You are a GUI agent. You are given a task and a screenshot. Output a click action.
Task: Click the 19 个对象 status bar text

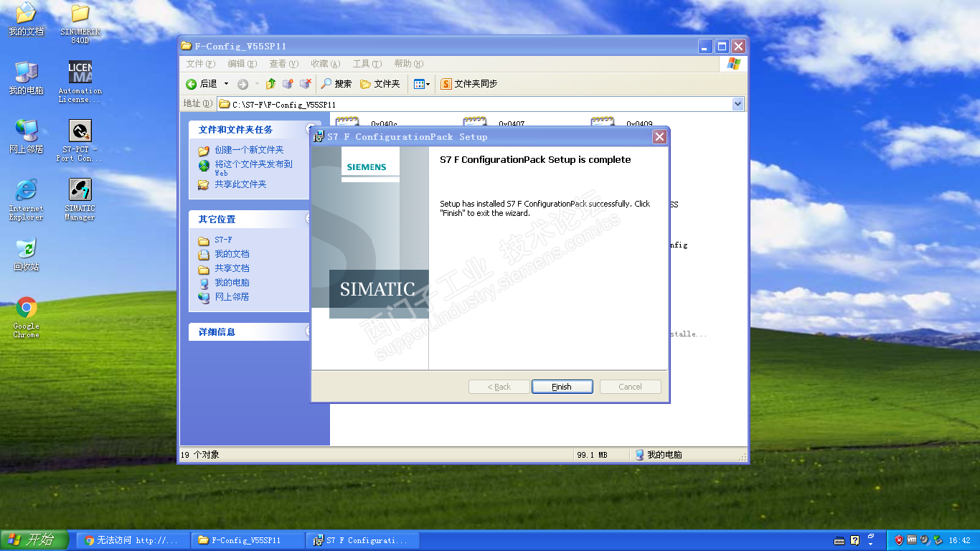click(200, 455)
